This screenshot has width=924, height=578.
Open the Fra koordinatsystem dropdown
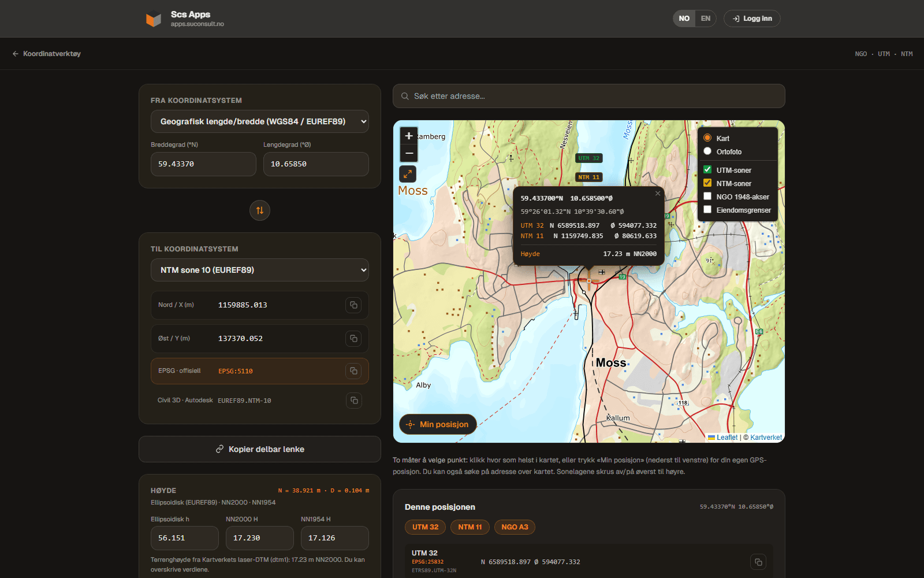(260, 121)
